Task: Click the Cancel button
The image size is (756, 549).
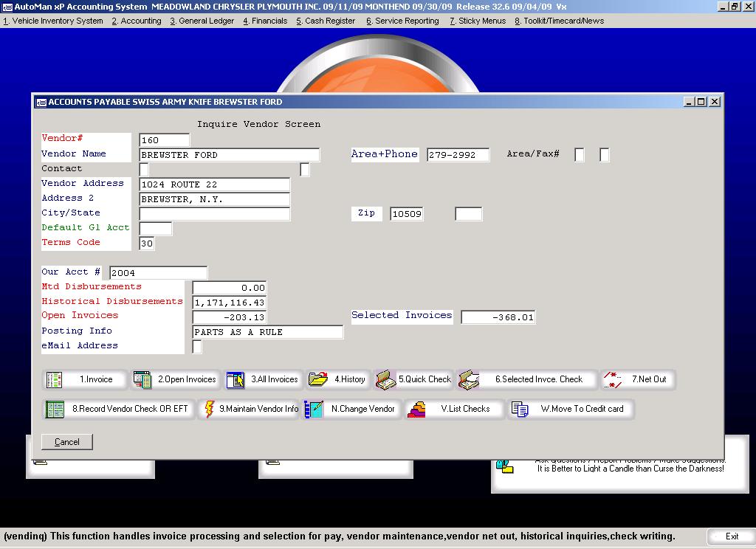Action: tap(67, 442)
